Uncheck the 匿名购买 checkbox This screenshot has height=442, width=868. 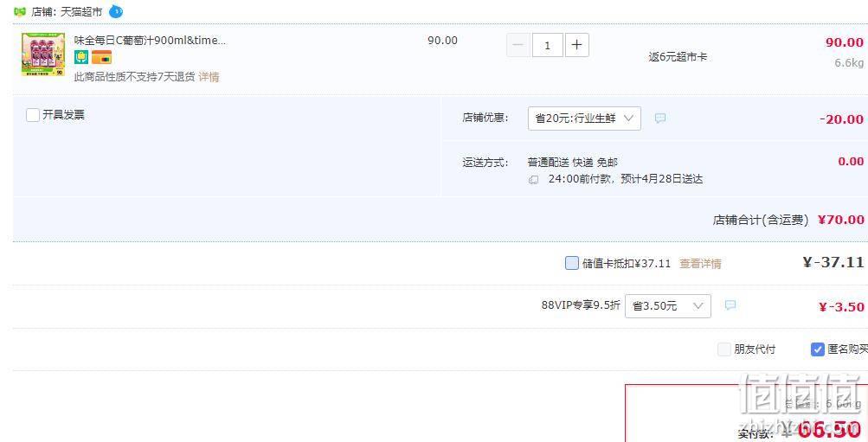[x=818, y=349]
